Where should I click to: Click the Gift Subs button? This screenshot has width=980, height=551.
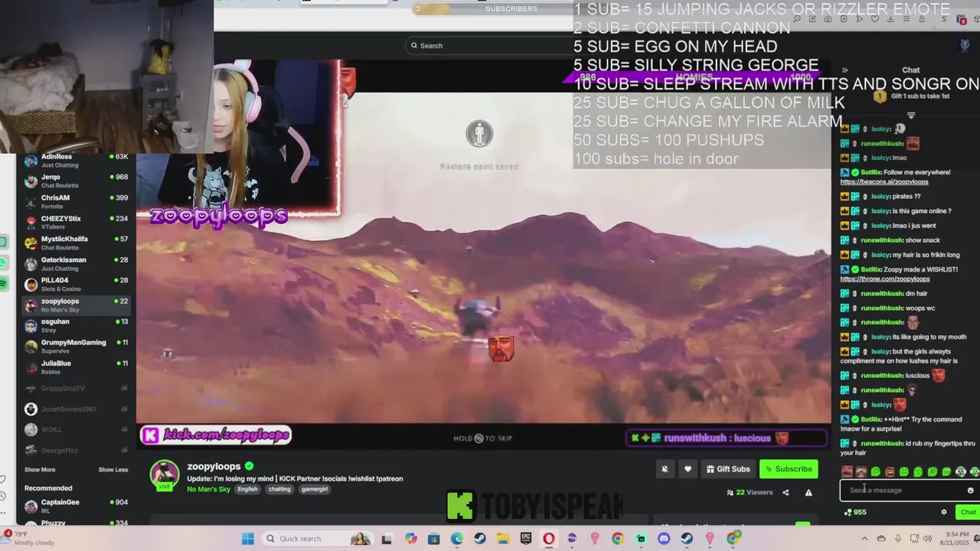pyautogui.click(x=728, y=469)
